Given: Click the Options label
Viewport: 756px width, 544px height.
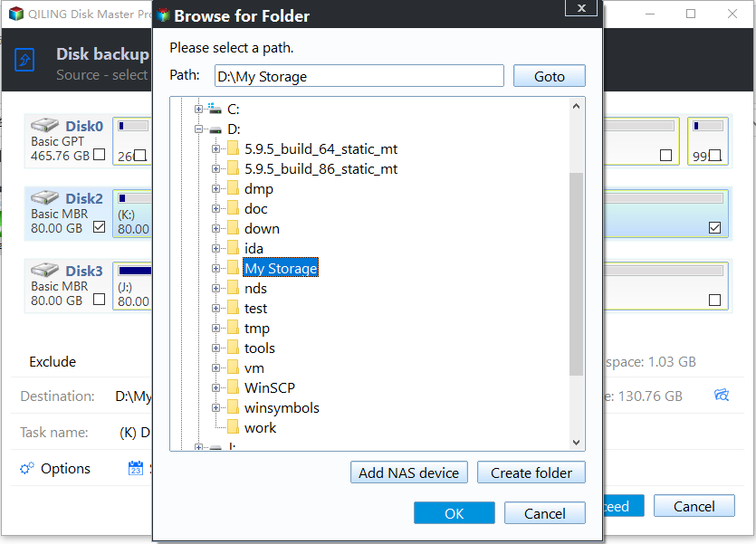Looking at the screenshot, I should pyautogui.click(x=65, y=468).
